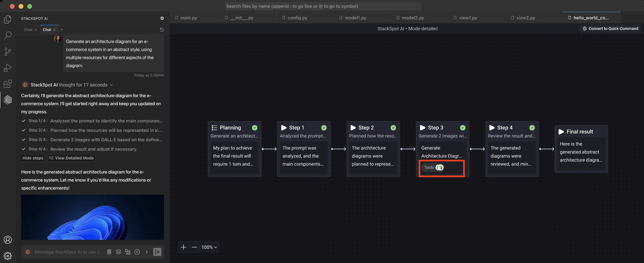Open the Source Control view
The width and height of the screenshot is (644, 263).
(8, 51)
